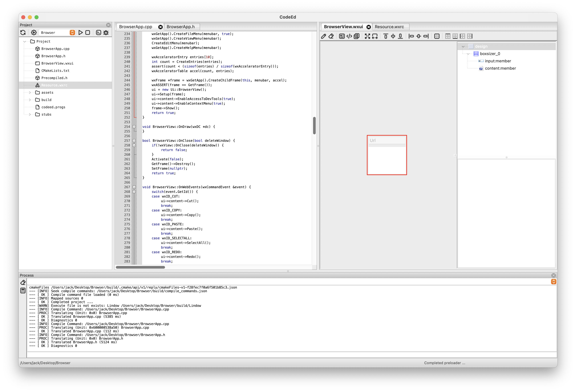This screenshot has height=392, width=576.
Task: Click the preview form card icon
Action: (342, 36)
